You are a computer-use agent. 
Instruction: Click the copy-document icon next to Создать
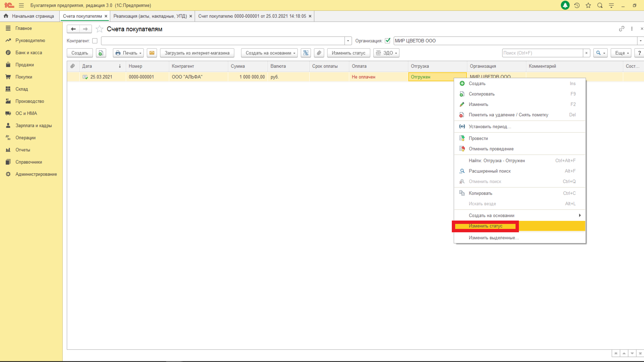pos(101,53)
